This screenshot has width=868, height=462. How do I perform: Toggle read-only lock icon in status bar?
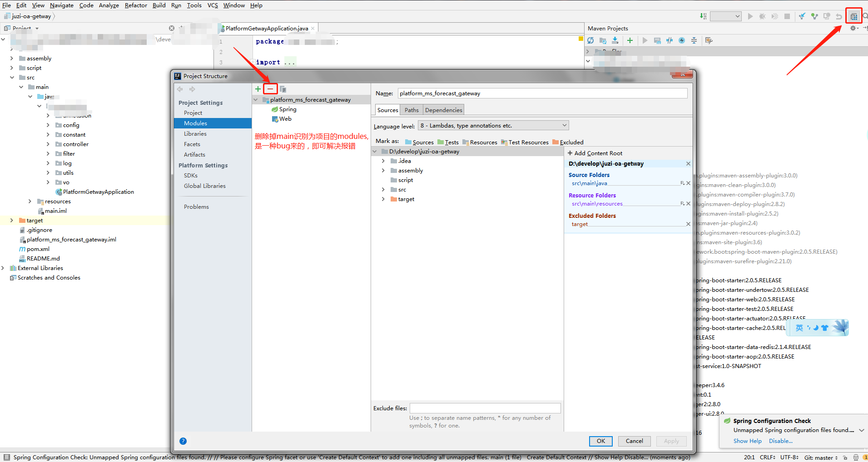pos(845,457)
